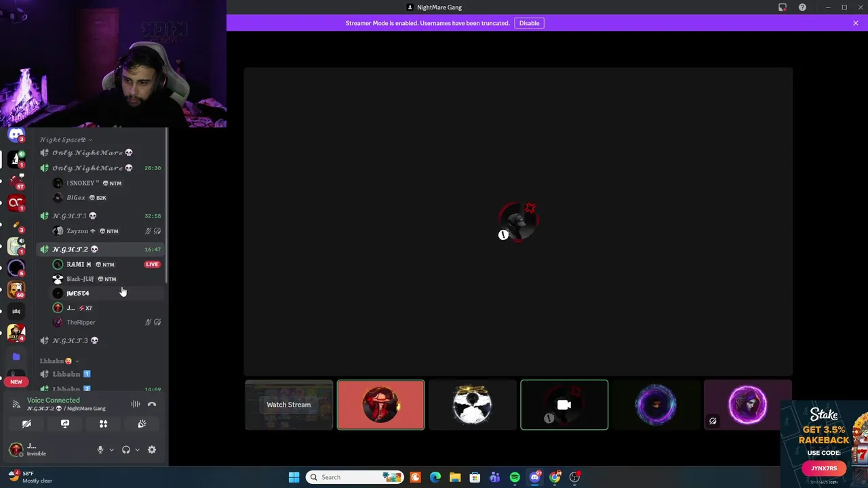The image size is (868, 488).
Task: Open soundboard in voice panel
Action: [142, 424]
